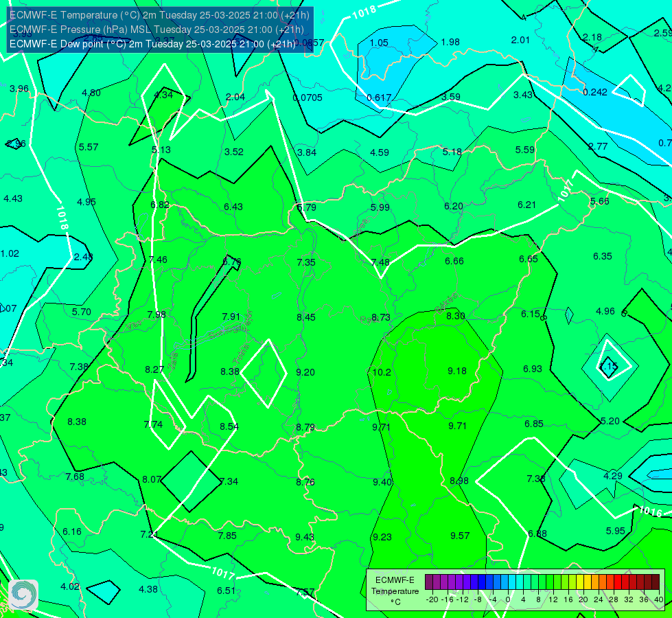Click the 9.57 temperature value
The width and height of the screenshot is (672, 618).
pos(460,536)
